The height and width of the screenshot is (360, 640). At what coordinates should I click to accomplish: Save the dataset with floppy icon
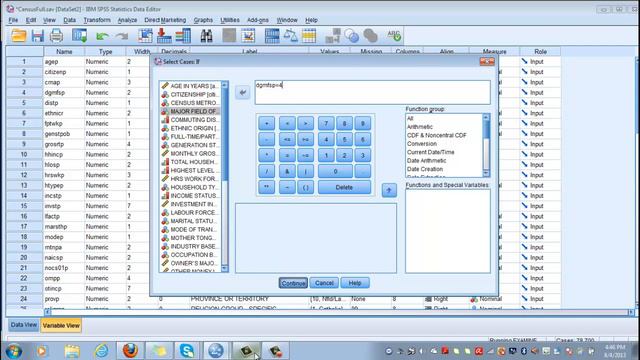click(38, 36)
